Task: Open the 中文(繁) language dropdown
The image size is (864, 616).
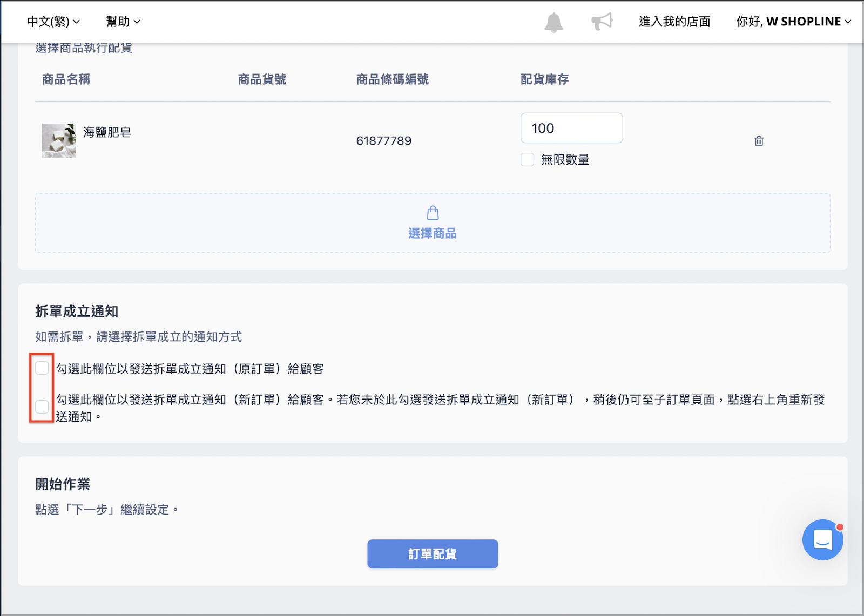Action: 53,22
